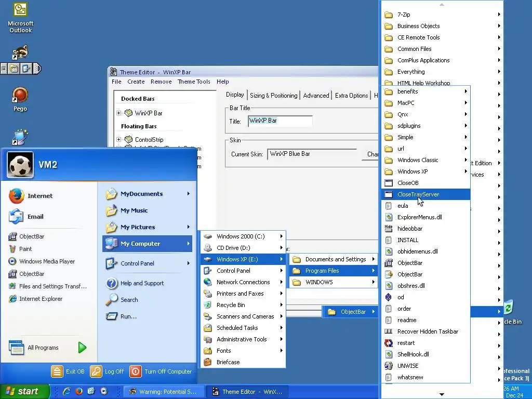Open whatsnew text file

coord(426,377)
